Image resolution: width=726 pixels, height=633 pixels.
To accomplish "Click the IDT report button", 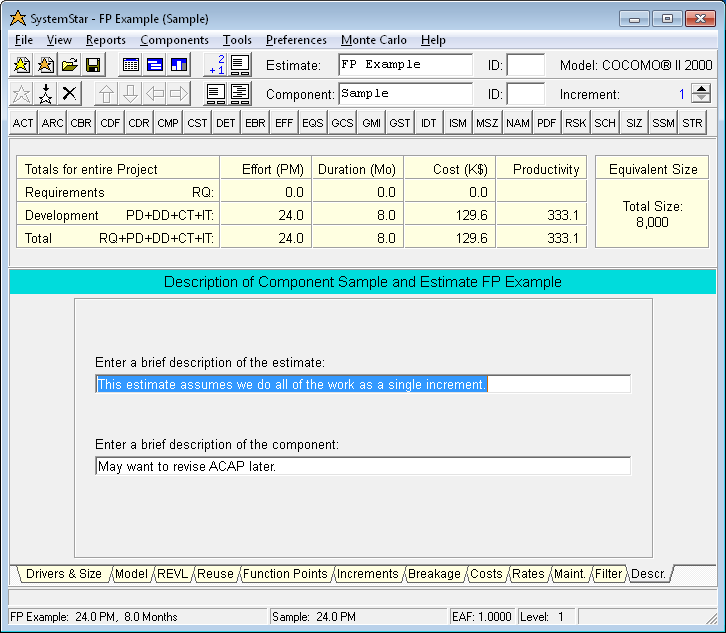I will (x=429, y=123).
